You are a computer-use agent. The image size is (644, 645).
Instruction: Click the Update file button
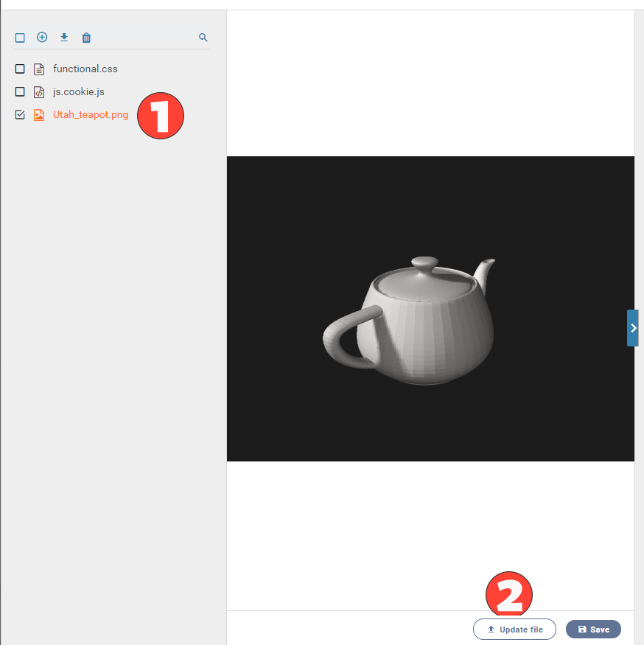[514, 629]
